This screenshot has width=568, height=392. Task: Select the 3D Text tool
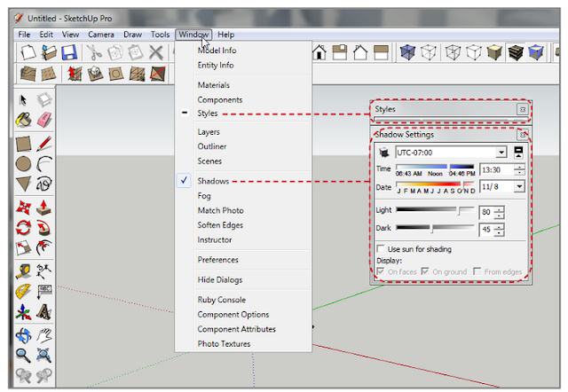43,312
